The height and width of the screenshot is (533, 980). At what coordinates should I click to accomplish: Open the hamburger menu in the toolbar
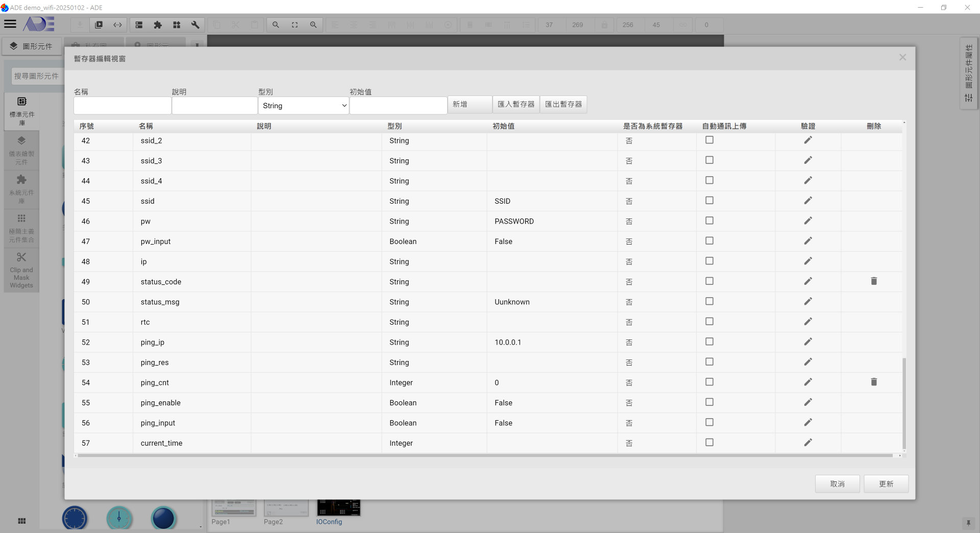pyautogui.click(x=10, y=24)
